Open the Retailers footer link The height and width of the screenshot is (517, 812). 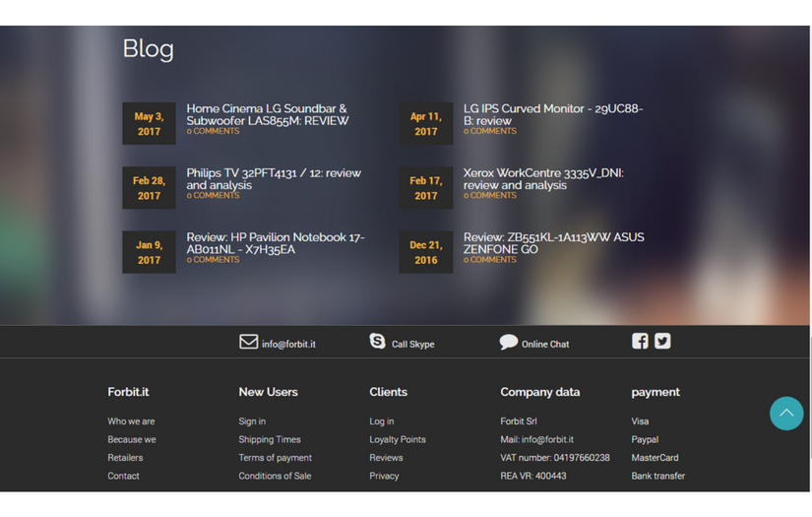125,458
